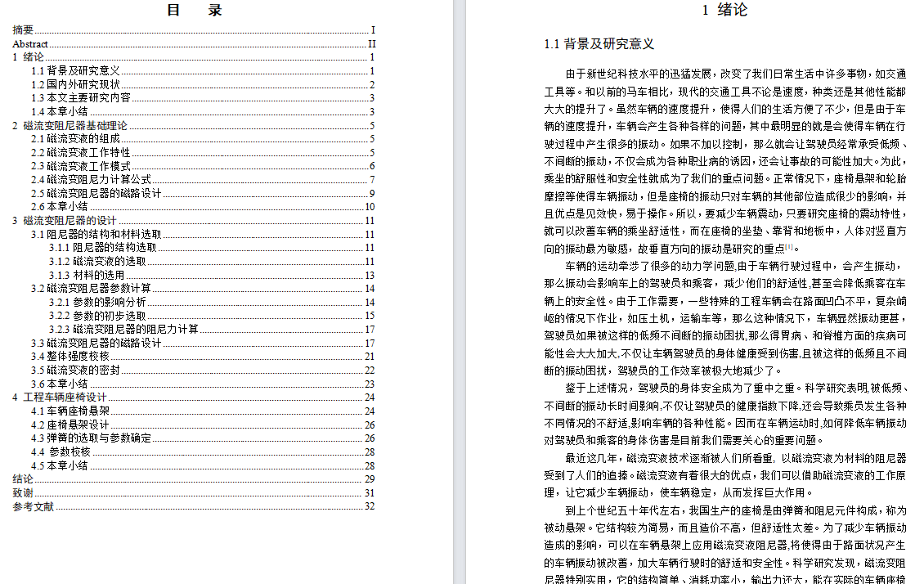Navigate to chapter 2 磁流变阻尼器基础理论
Screen dimensions: 924x584
pyautogui.click(x=69, y=125)
